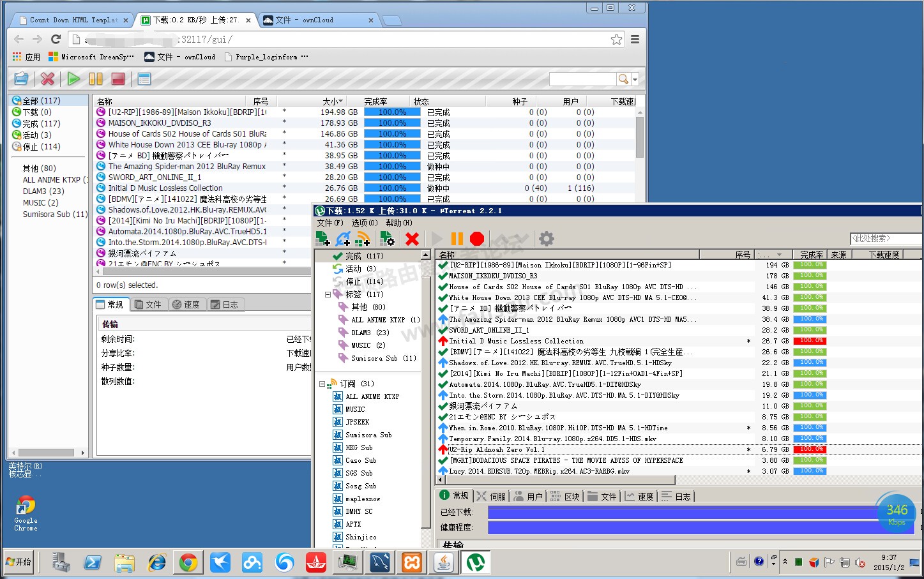Switch to 伺服 tab in µTorrent detail pane
924x579 pixels.
(491, 496)
